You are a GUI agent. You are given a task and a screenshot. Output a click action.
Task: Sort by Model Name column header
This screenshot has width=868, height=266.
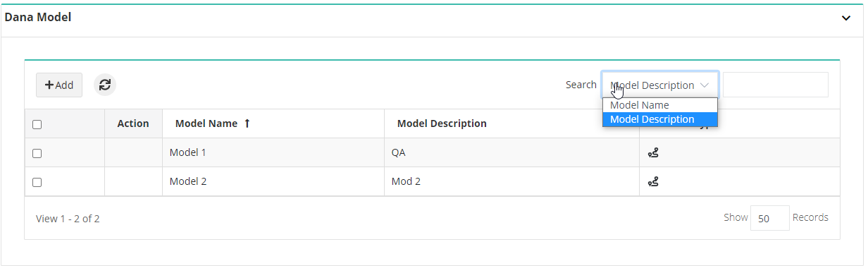point(206,123)
